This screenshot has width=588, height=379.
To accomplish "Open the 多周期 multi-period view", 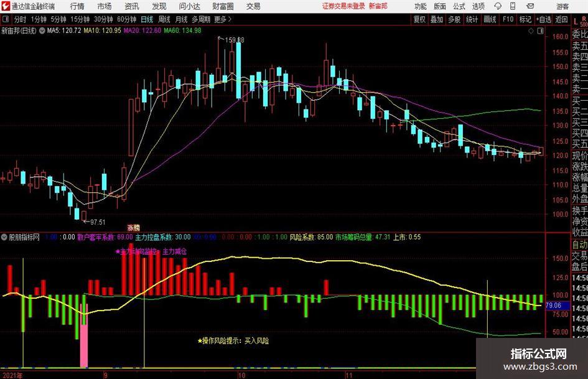I will pyautogui.click(x=201, y=19).
